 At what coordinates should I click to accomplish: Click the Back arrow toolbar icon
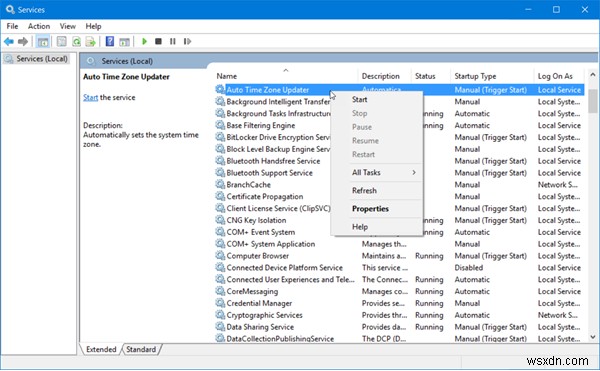coord(9,41)
